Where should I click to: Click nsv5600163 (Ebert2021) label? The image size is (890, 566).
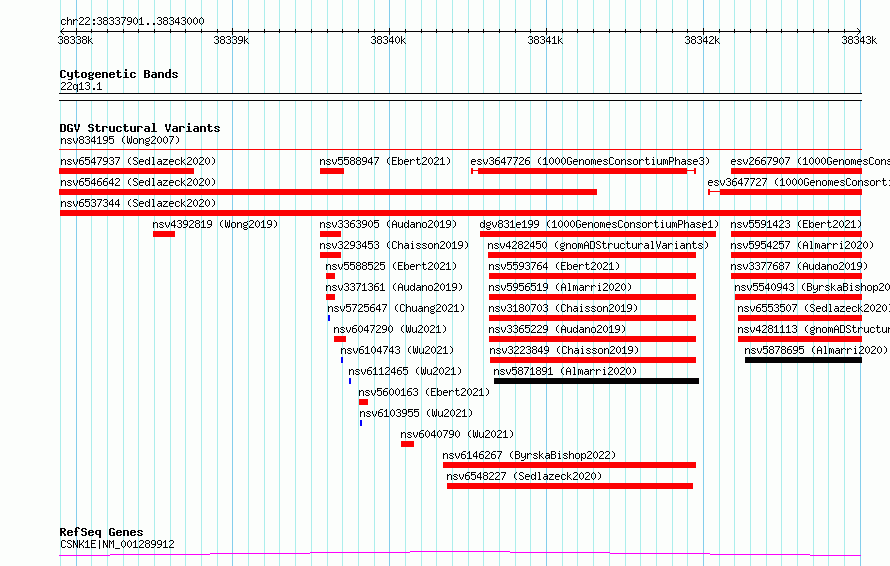(424, 392)
